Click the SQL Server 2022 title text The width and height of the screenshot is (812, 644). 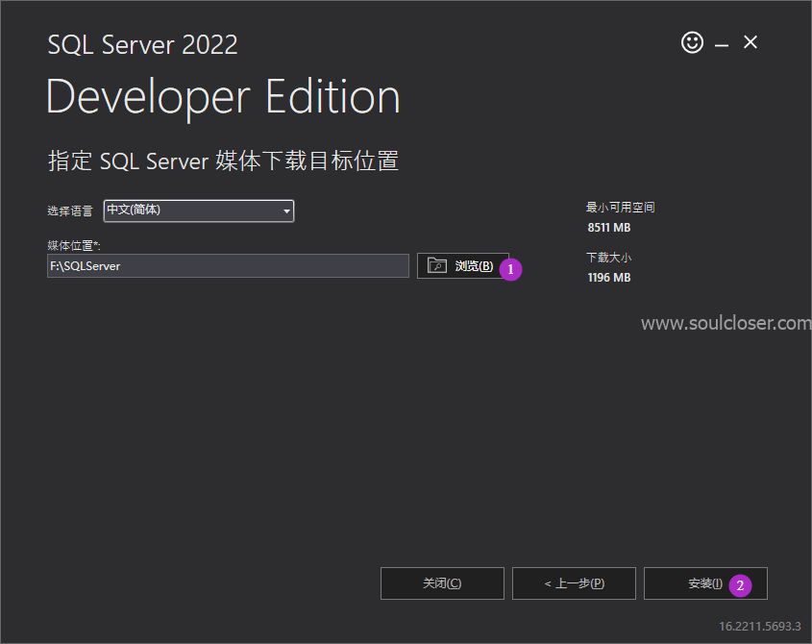coord(142,44)
